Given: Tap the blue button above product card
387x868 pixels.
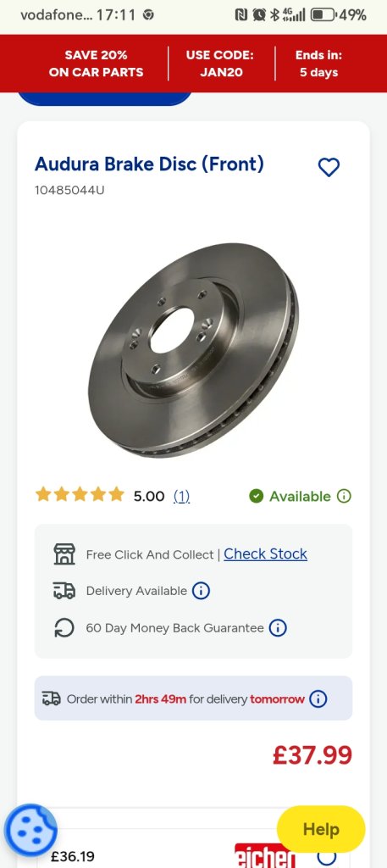Looking at the screenshot, I should click(x=105, y=98).
